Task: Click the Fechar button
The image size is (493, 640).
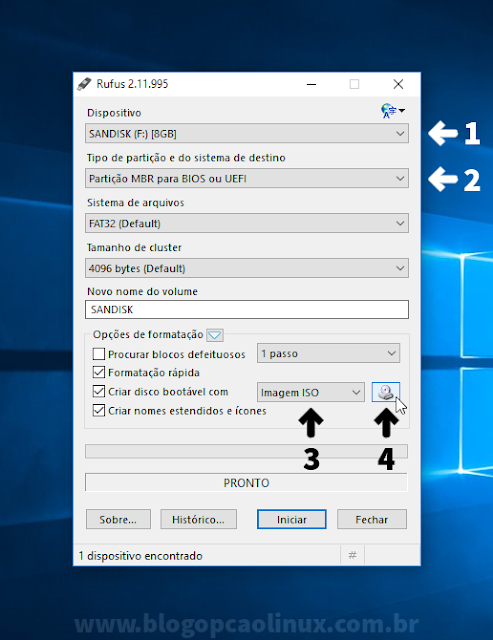Action: [x=372, y=519]
